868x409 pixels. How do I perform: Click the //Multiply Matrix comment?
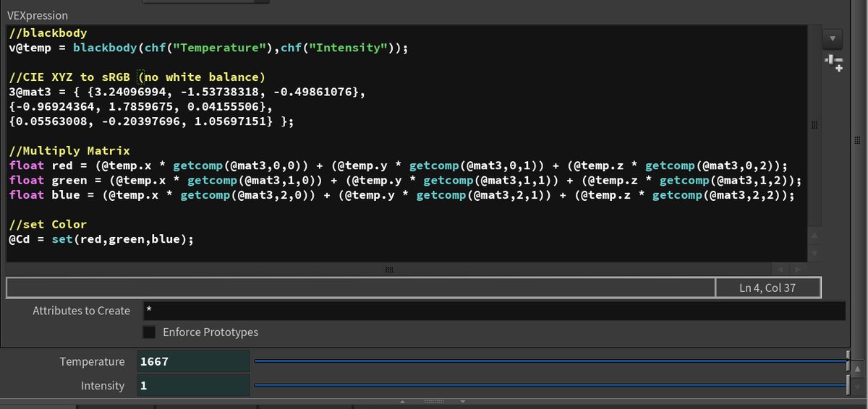pos(69,151)
